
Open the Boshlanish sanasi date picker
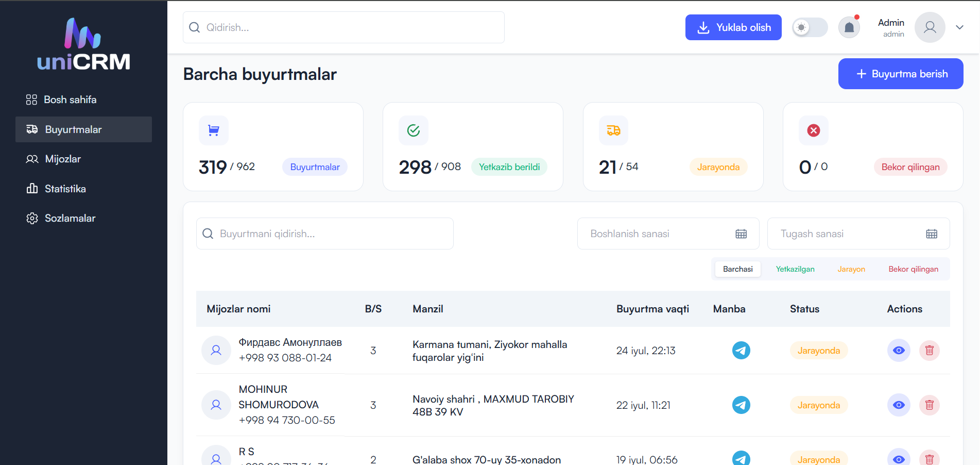pos(742,234)
